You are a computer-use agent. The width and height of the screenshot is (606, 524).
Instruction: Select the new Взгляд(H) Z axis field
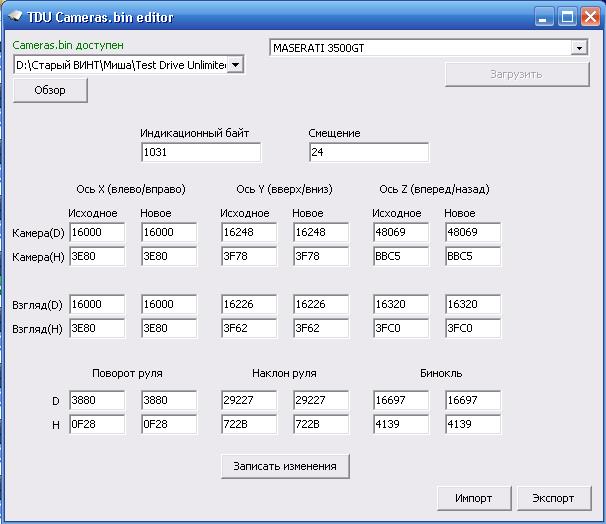472,328
